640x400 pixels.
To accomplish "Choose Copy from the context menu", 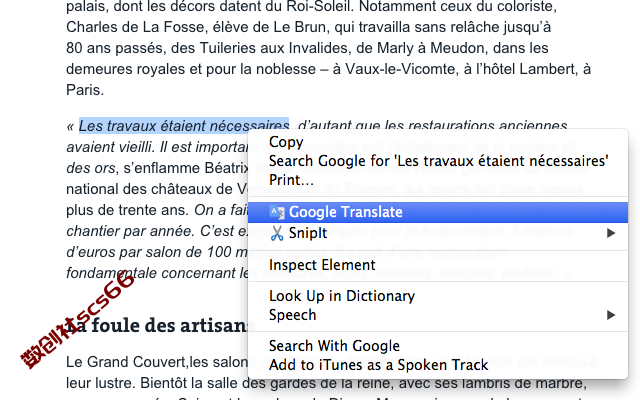I will (x=286, y=142).
